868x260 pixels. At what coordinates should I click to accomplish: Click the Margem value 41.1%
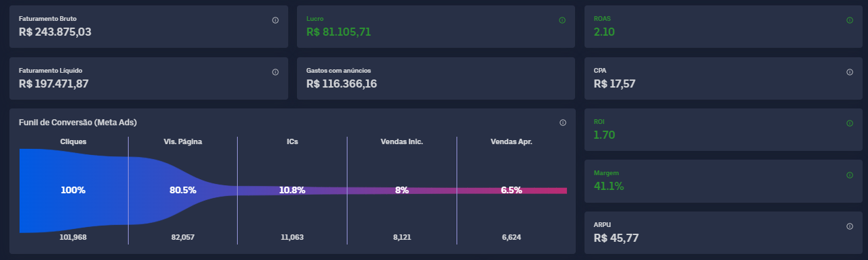tap(609, 186)
